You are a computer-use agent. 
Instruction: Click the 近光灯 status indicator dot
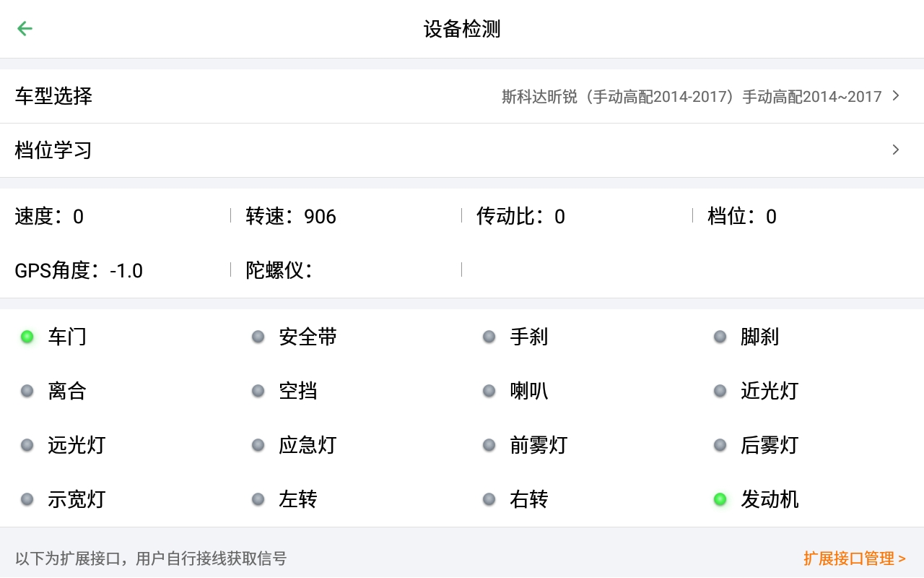tap(720, 391)
